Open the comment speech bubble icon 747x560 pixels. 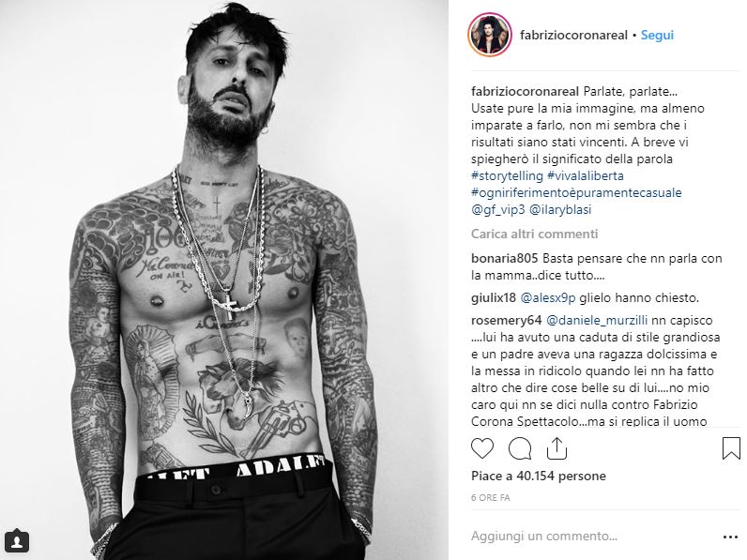pos(520,448)
